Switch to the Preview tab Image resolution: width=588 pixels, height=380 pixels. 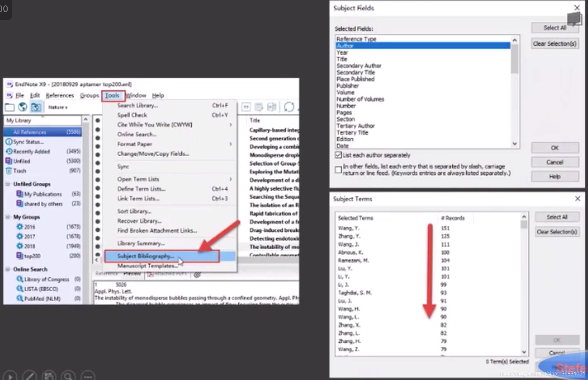[x=132, y=273]
